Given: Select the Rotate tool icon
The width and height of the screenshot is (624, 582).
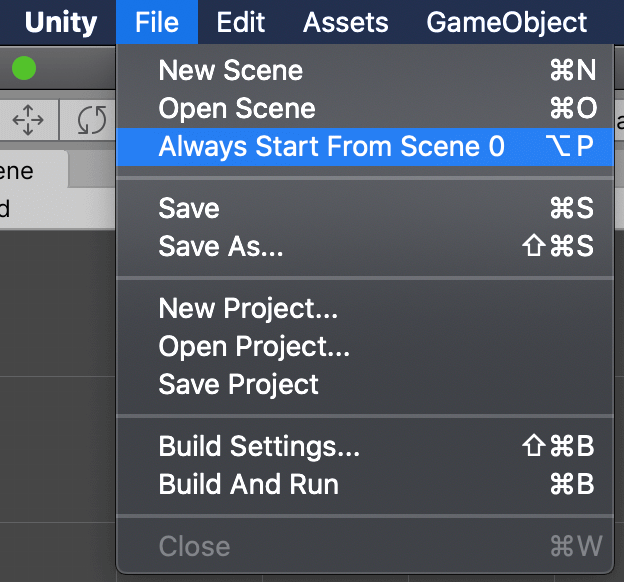Looking at the screenshot, I should coord(92,120).
